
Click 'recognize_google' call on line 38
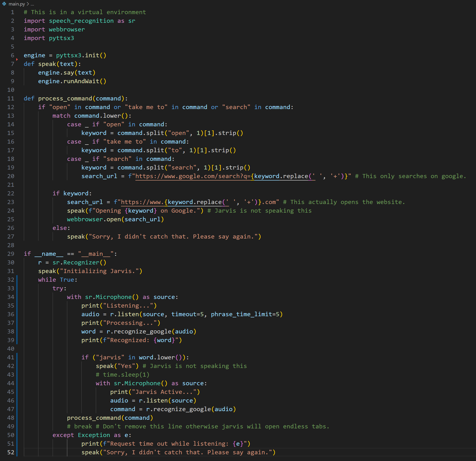point(142,332)
